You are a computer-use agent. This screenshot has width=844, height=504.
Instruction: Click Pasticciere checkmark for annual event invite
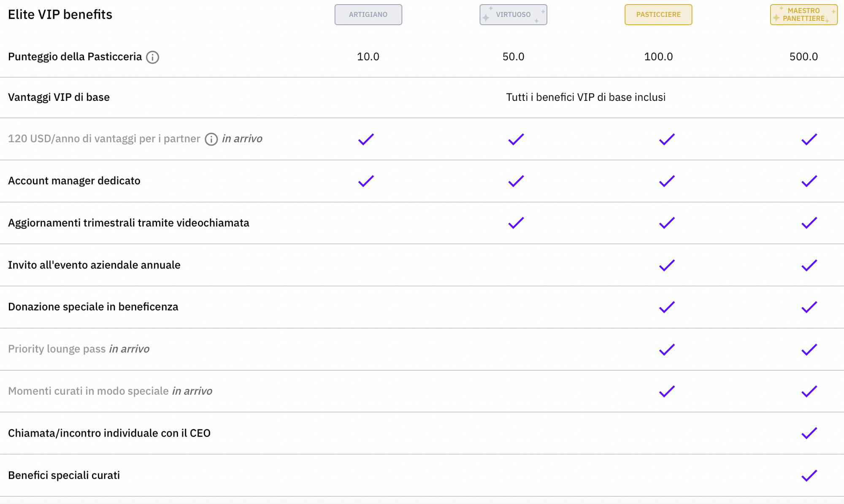pyautogui.click(x=667, y=265)
